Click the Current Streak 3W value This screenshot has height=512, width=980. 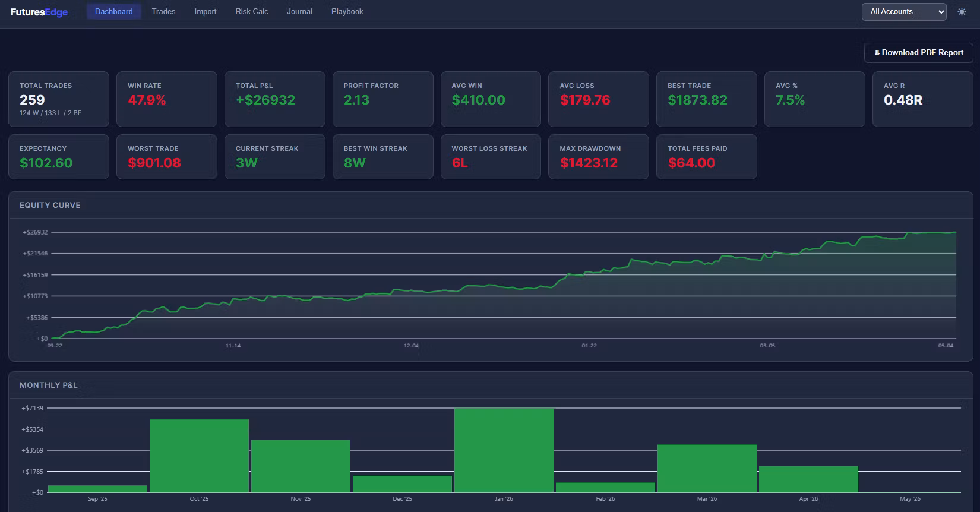click(246, 163)
